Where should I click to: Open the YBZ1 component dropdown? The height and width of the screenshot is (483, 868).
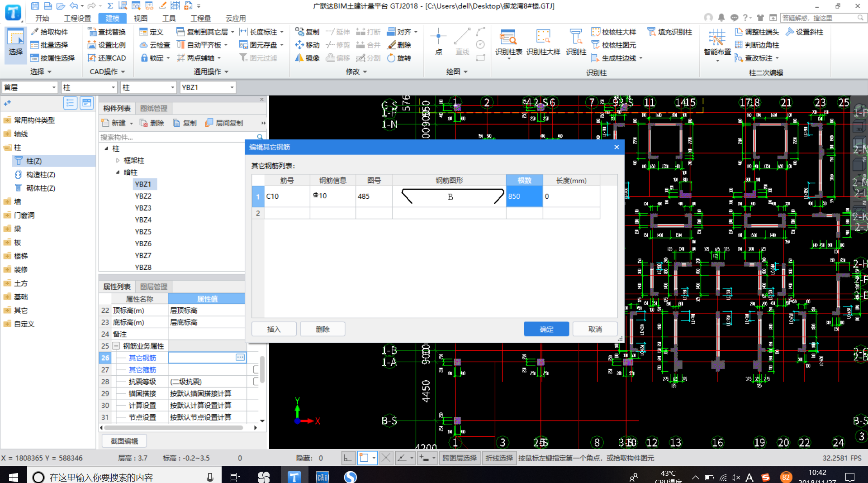208,87
